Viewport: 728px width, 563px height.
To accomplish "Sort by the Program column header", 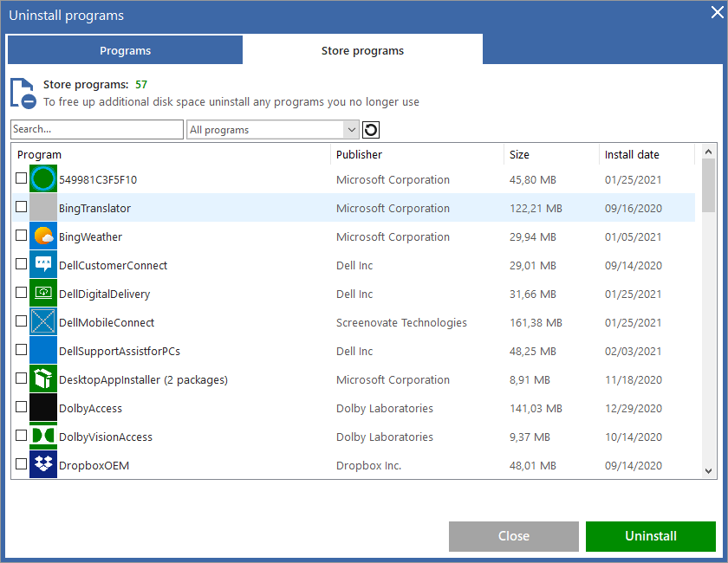I will point(171,154).
